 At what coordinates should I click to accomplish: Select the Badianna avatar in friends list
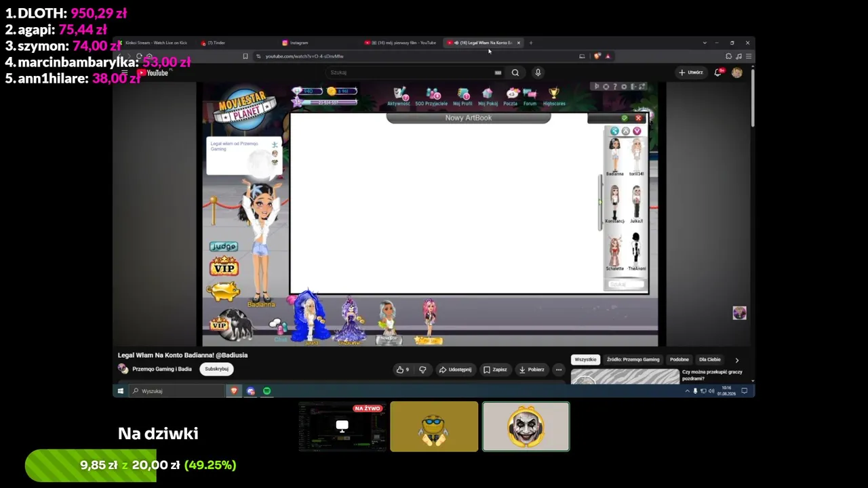click(614, 157)
